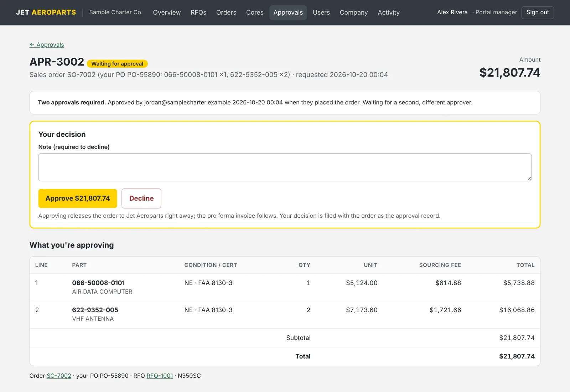This screenshot has width=570, height=392.
Task: Click the $614.88 sourcing fee
Action: coord(448,283)
